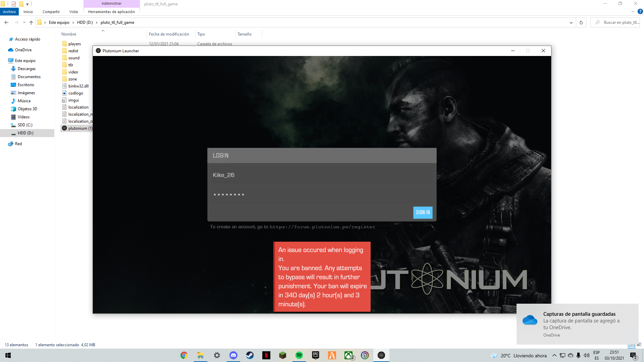The image size is (644, 362).
Task: Go up one folder level
Action: pos(31,22)
